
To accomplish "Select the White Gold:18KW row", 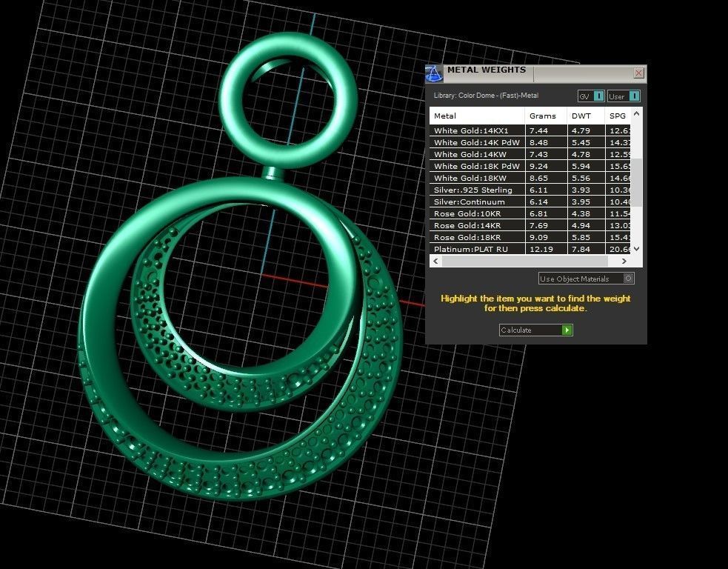I will click(530, 178).
